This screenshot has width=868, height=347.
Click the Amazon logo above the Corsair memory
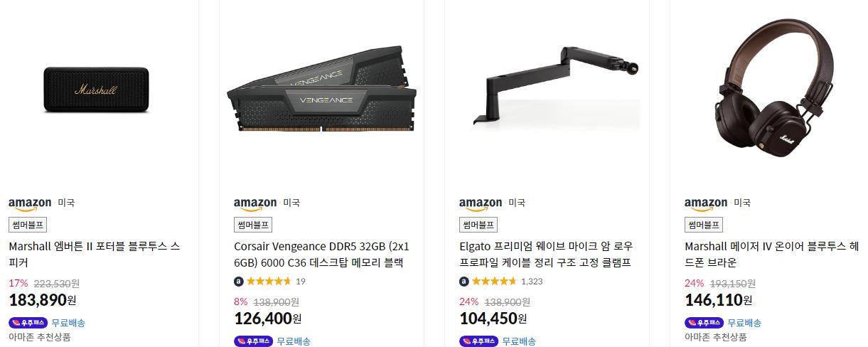tap(254, 203)
